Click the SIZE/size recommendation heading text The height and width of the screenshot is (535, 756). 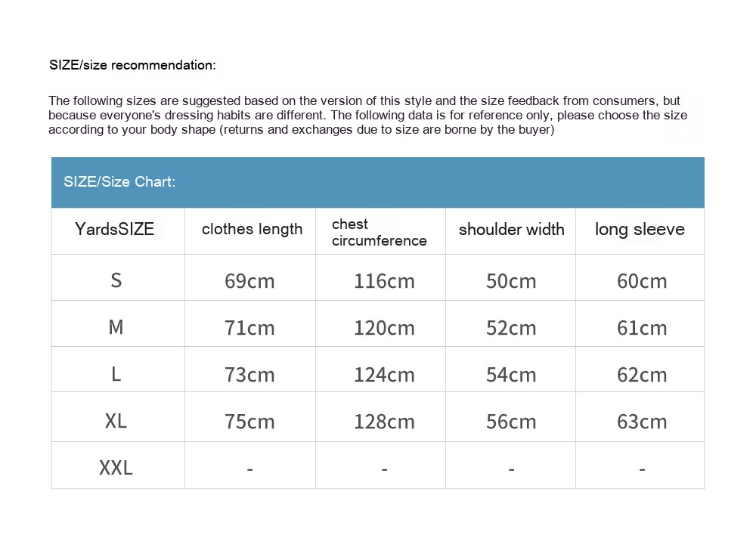coord(132,65)
